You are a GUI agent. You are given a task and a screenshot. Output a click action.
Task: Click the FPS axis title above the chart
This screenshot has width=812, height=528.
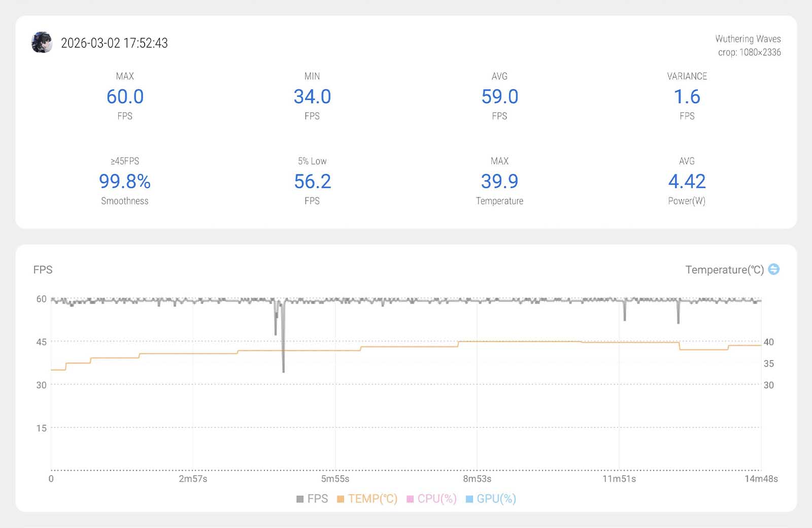[43, 270]
